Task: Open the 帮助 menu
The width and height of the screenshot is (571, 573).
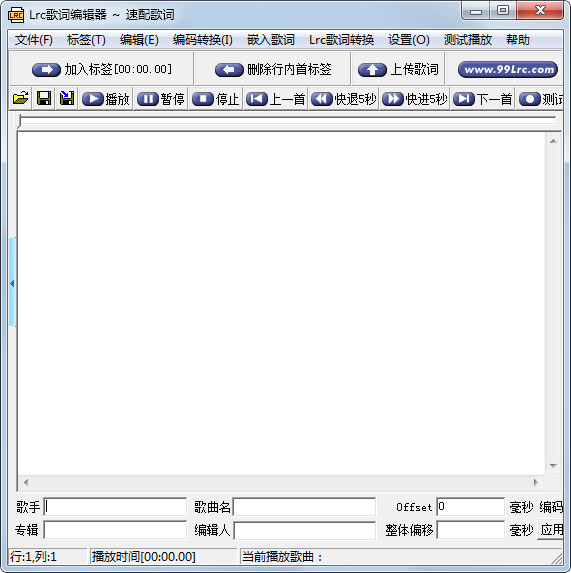Action: [x=518, y=39]
